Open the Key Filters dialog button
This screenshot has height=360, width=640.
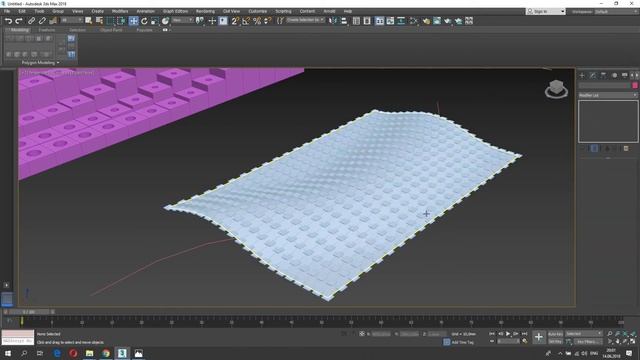[588, 341]
